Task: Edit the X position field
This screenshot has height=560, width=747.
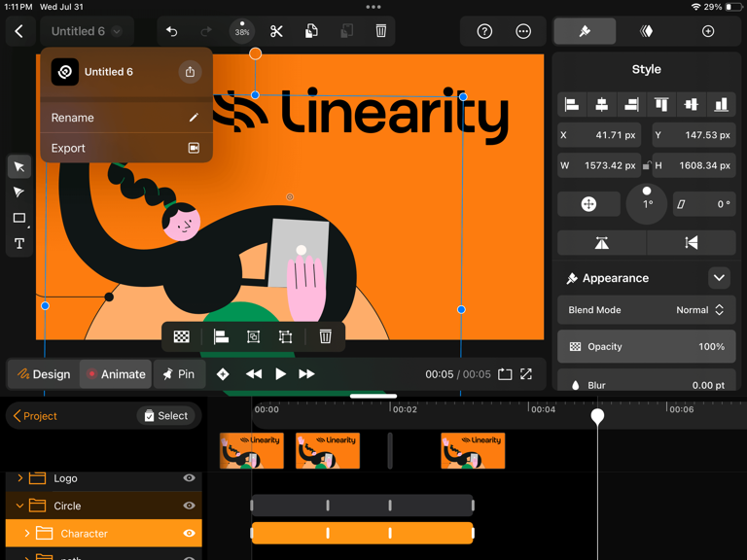Action: click(x=599, y=135)
